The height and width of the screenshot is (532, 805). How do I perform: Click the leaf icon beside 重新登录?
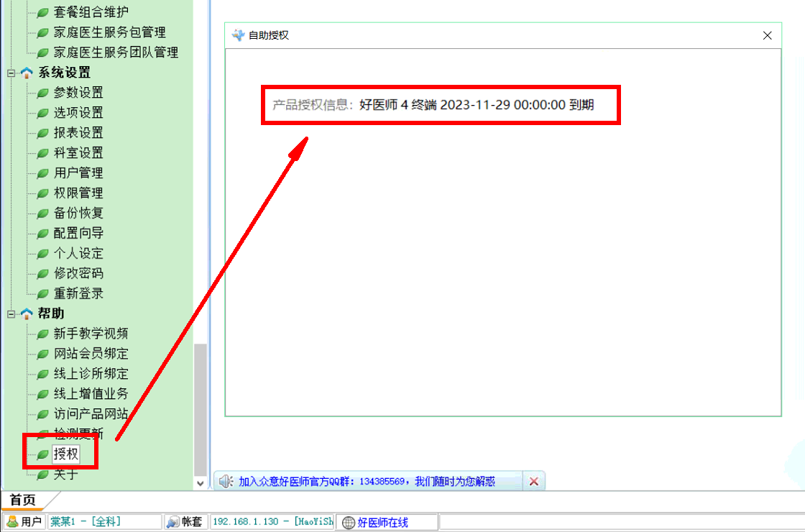pos(42,294)
